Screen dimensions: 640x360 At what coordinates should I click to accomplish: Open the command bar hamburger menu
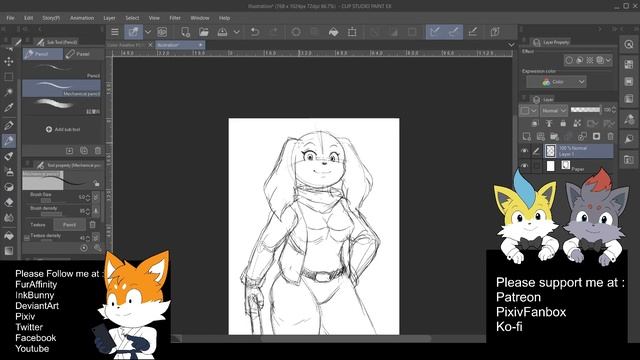pyautogui.click(x=115, y=32)
